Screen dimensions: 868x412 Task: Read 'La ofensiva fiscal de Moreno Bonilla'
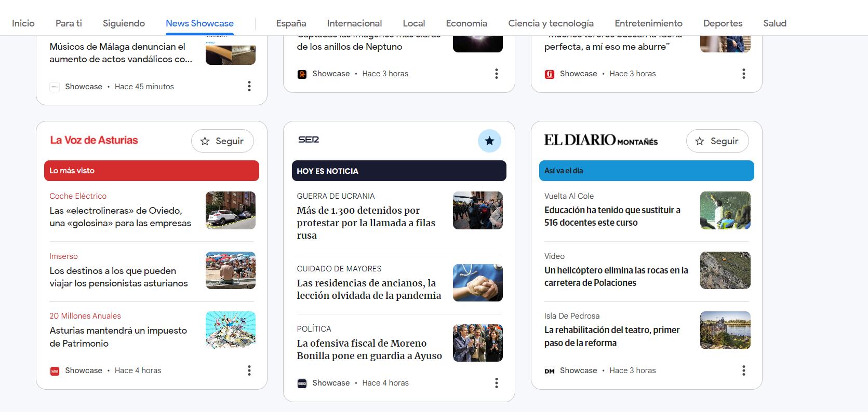click(x=369, y=349)
